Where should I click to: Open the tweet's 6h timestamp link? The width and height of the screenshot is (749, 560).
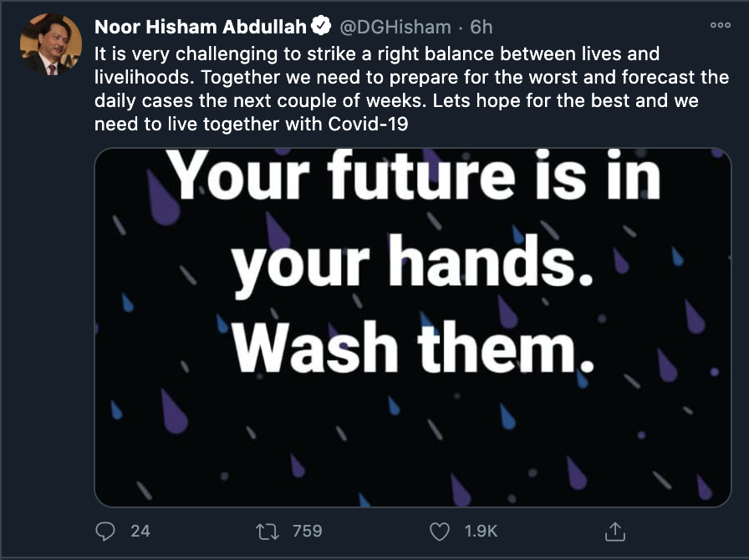coord(481,28)
